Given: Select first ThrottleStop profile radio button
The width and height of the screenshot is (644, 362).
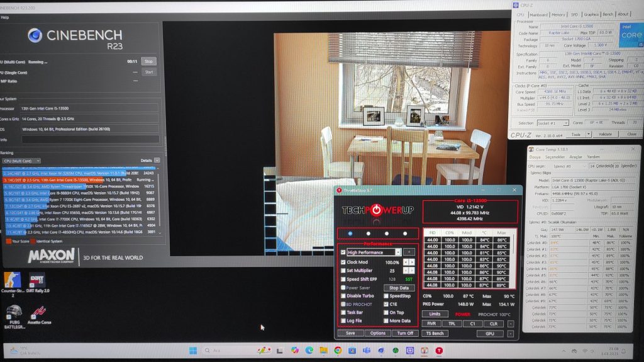Looking at the screenshot, I should [x=350, y=234].
